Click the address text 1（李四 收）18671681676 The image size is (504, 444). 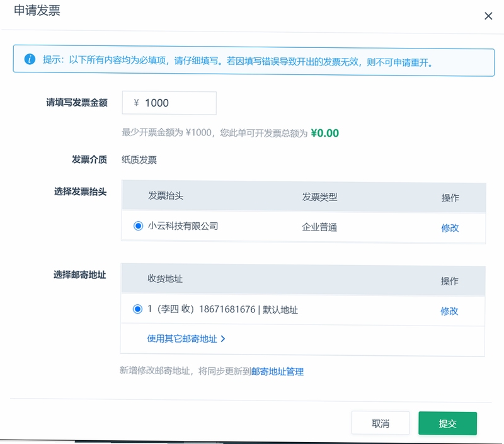[x=202, y=309]
